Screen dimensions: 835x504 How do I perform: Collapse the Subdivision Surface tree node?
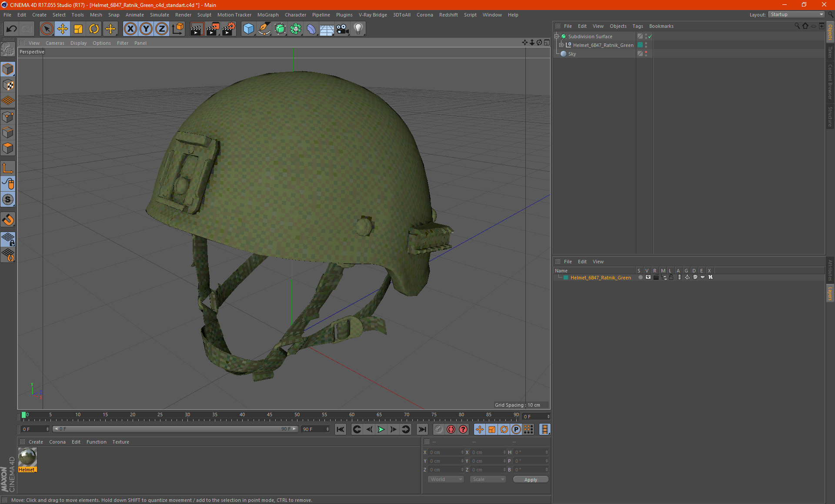point(557,36)
